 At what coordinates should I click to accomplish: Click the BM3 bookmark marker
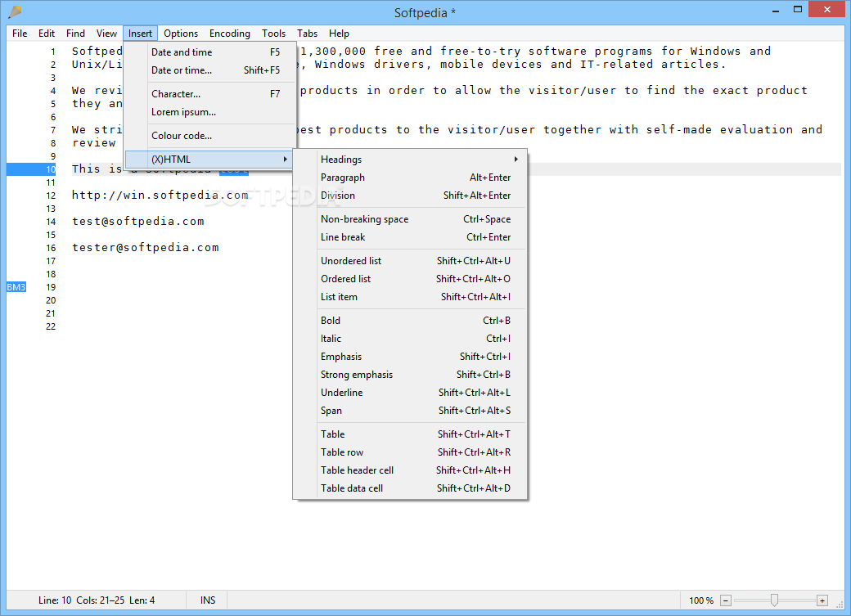[x=16, y=287]
